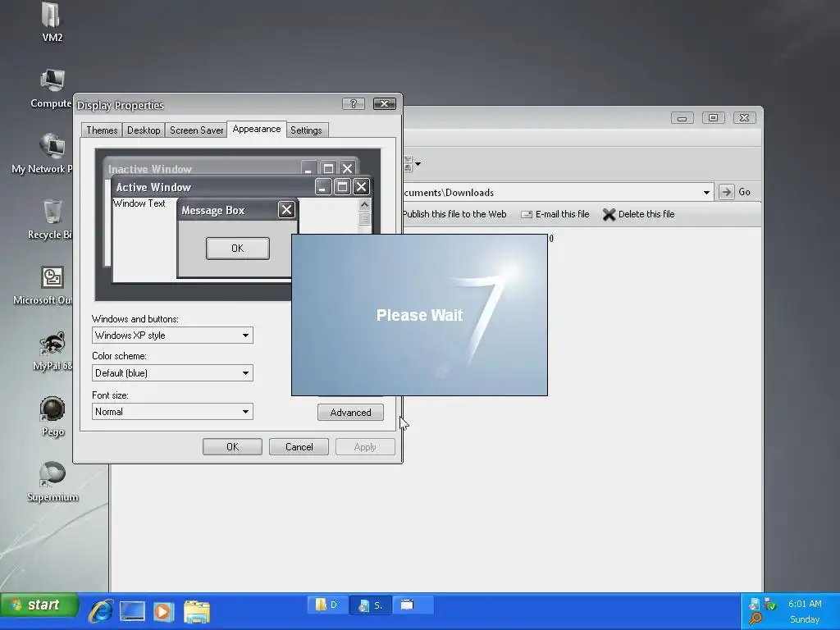Click the Views toolbar icon in Explorer
This screenshot has height=630, width=840.
pyautogui.click(x=408, y=164)
